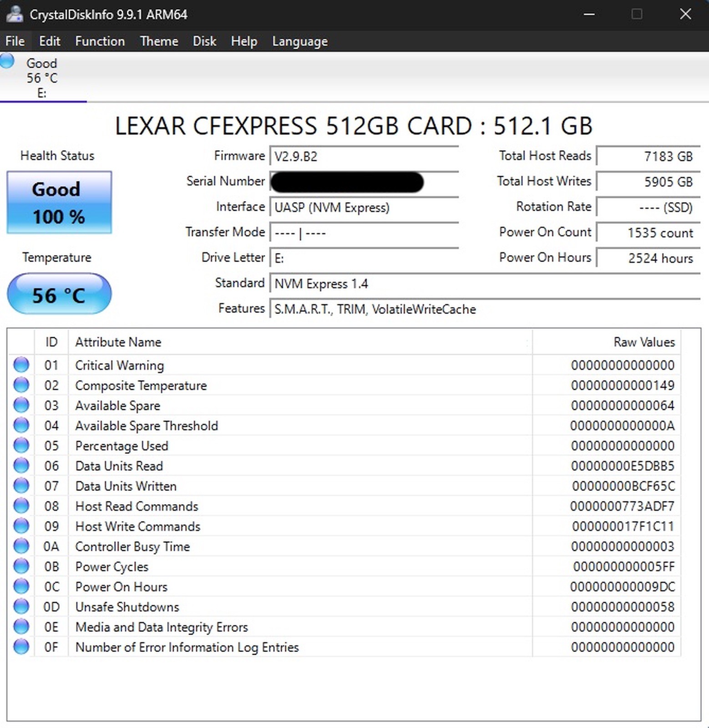Screen dimensions: 709x728
Task: Open the Theme menu
Action: pos(159,41)
